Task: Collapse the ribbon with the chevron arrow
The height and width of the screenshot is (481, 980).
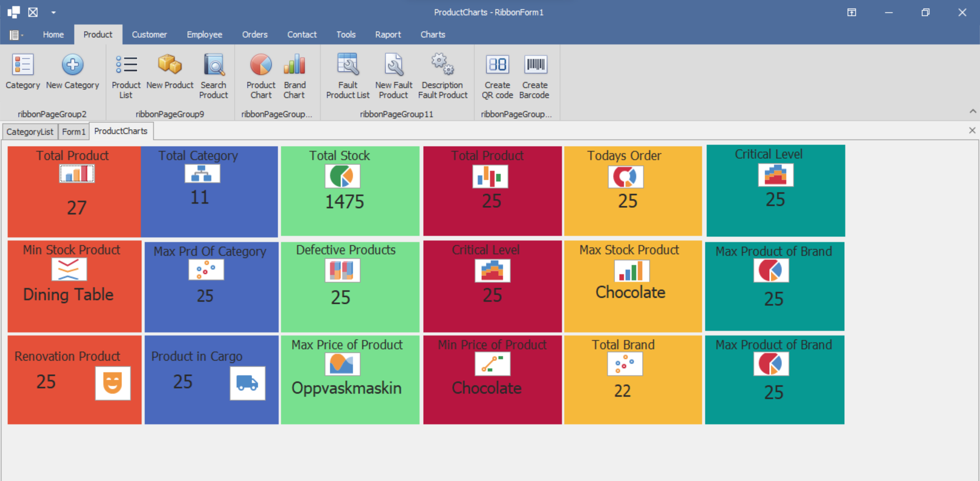Action: point(973,111)
